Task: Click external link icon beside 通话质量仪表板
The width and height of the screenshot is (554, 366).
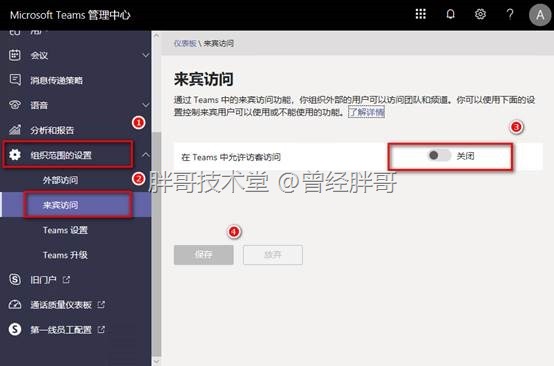Action: tap(101, 304)
